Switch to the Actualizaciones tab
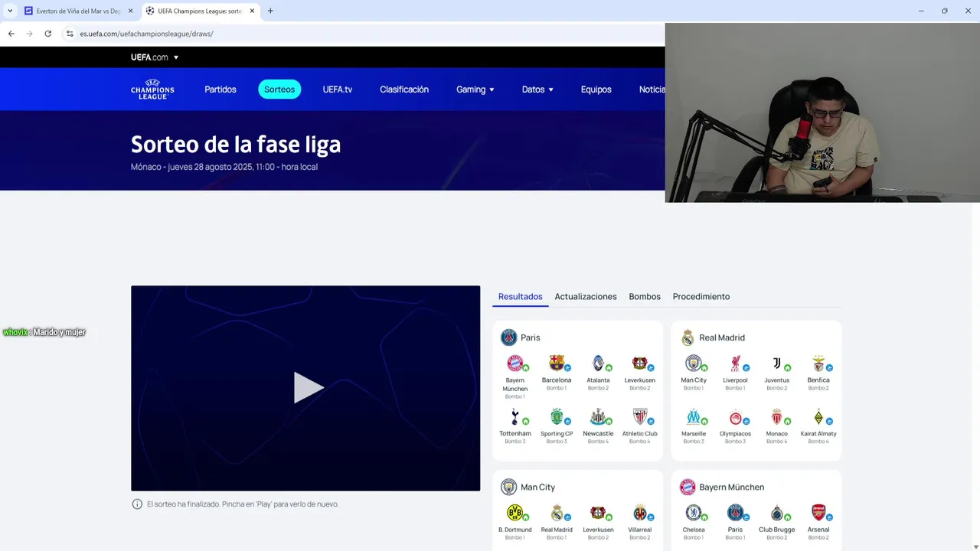 point(586,297)
